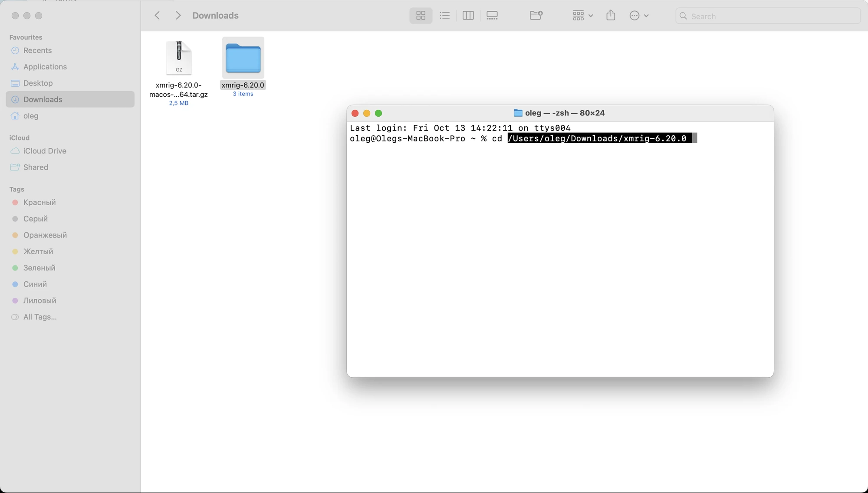Open the oleg home folder
The image size is (868, 493).
pyautogui.click(x=31, y=116)
